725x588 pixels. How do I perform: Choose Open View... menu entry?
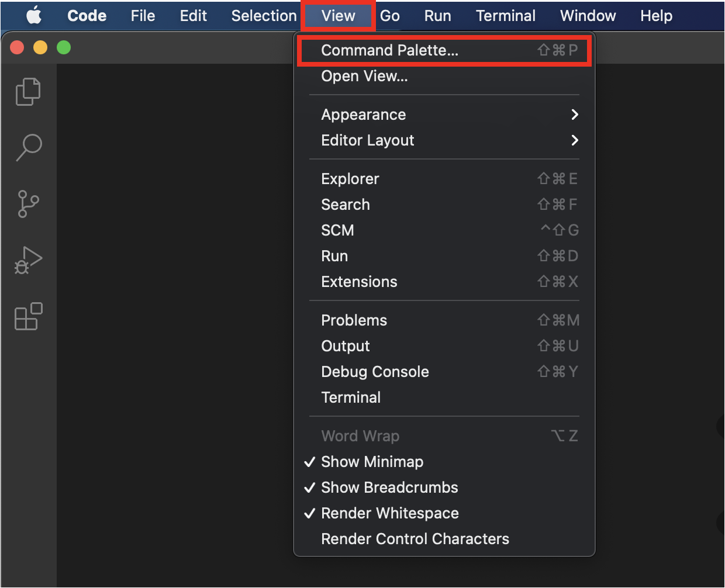tap(444, 76)
